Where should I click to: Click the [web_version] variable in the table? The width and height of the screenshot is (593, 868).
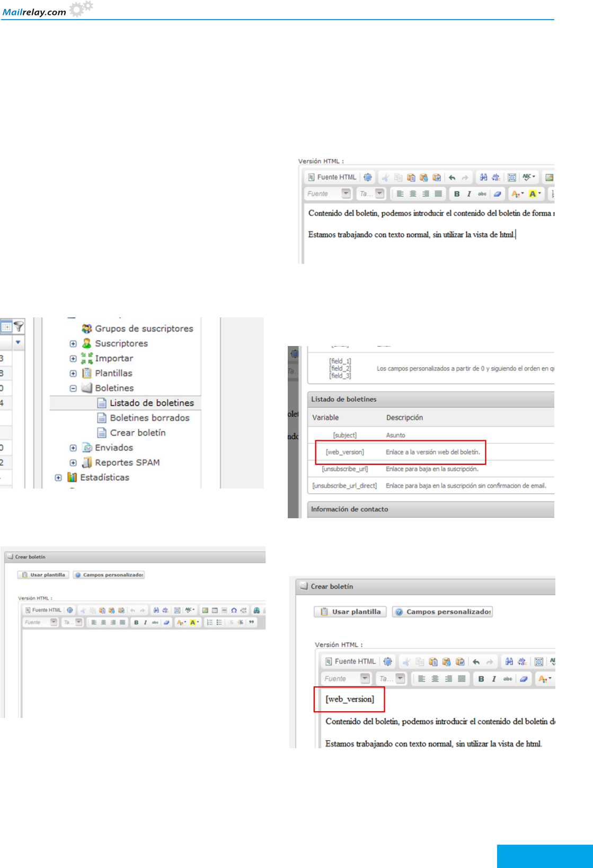point(344,452)
